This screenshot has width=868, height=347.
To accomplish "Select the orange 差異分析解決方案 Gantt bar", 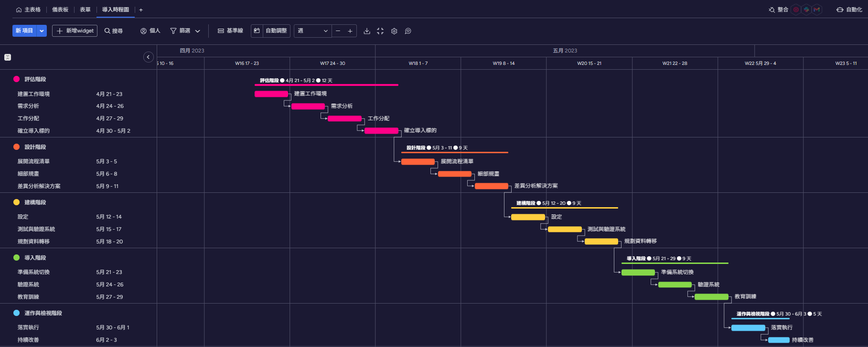I will tap(492, 186).
